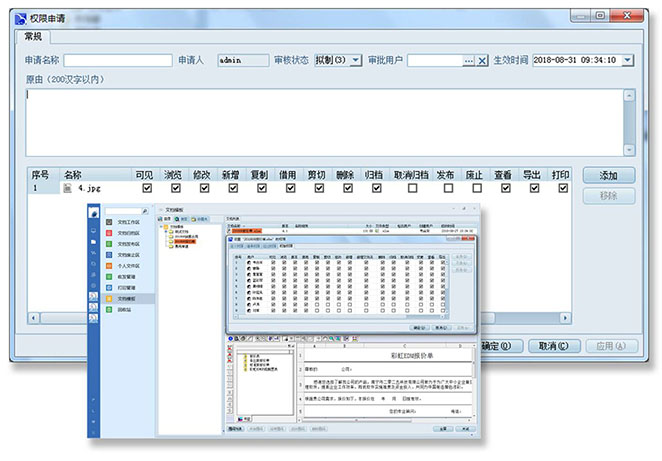The height and width of the screenshot is (461, 662).
Task: Check the 取消归档 permission box
Action: [x=410, y=188]
